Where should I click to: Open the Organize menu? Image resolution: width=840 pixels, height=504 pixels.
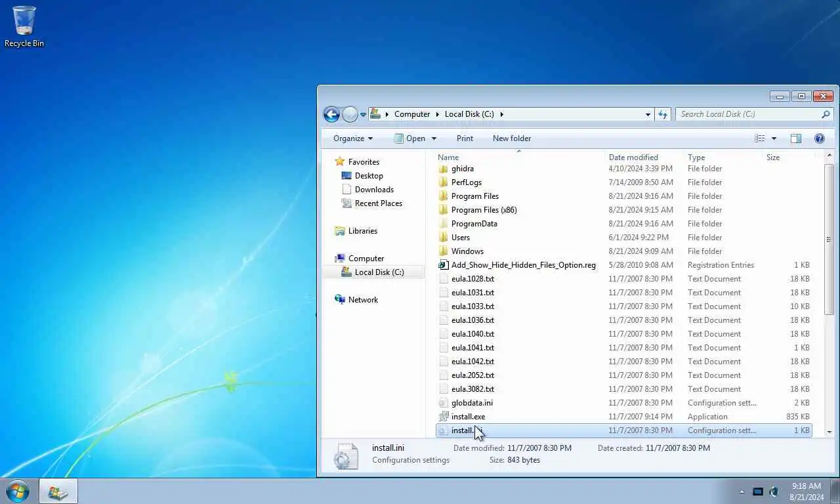pyautogui.click(x=353, y=138)
